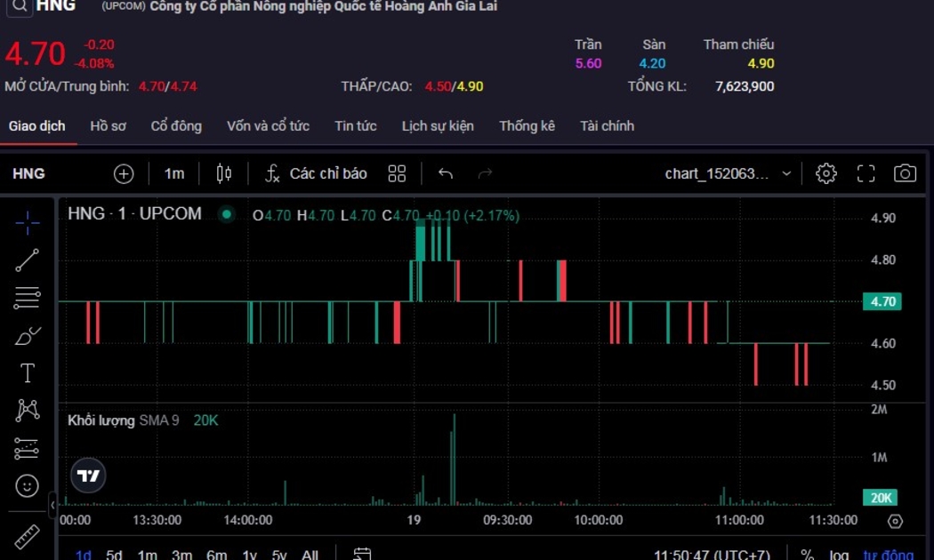The height and width of the screenshot is (560, 934).
Task: Switch to the Tài chính tab
Action: (x=607, y=126)
